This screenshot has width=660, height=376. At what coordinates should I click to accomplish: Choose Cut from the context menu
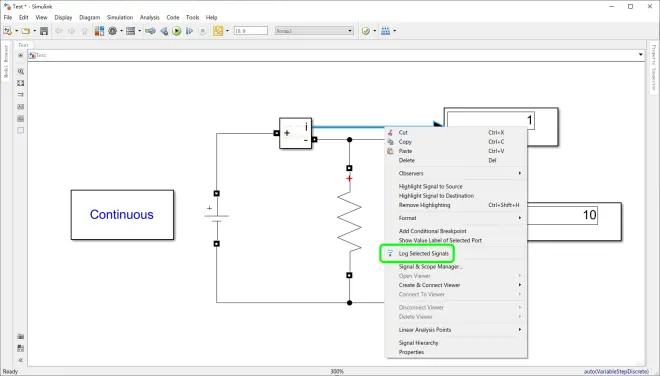click(x=456, y=132)
